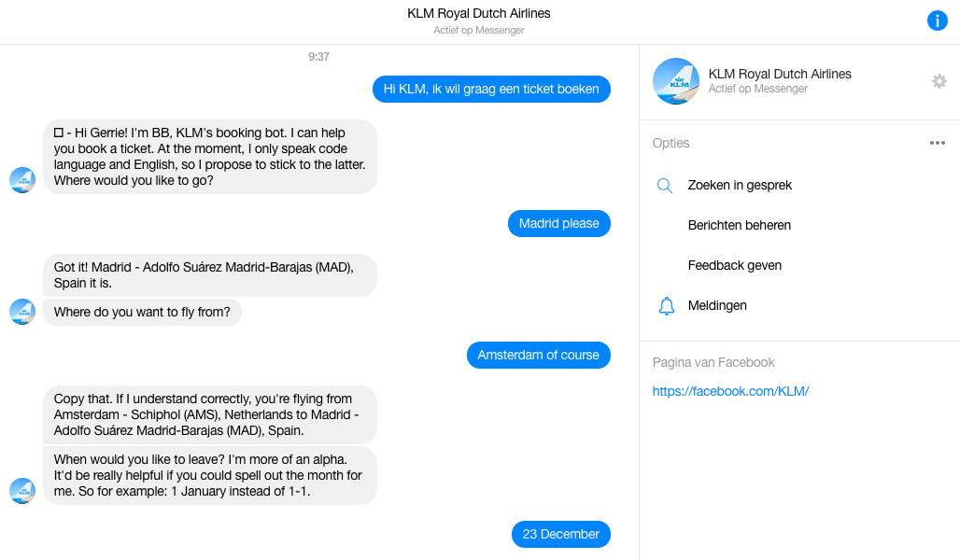The width and height of the screenshot is (960, 560).
Task: Open 'Berichten beheren' option
Action: click(x=739, y=226)
